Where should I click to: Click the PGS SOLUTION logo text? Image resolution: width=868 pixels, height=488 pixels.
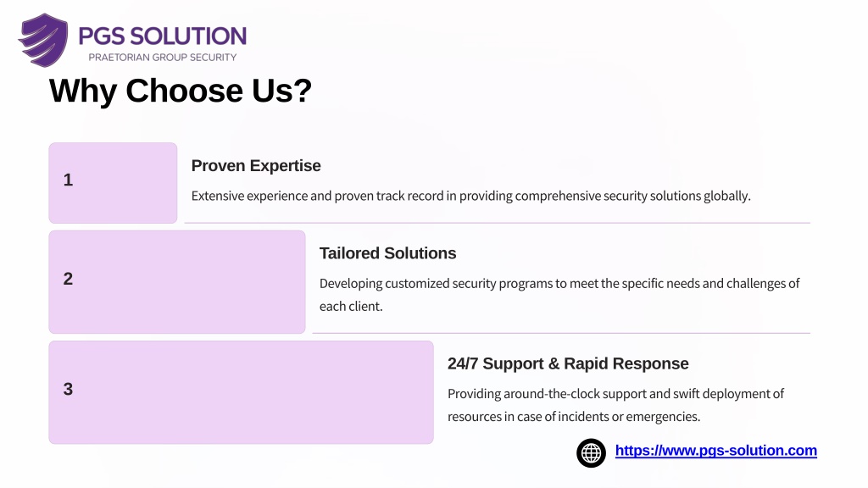pyautogui.click(x=162, y=36)
